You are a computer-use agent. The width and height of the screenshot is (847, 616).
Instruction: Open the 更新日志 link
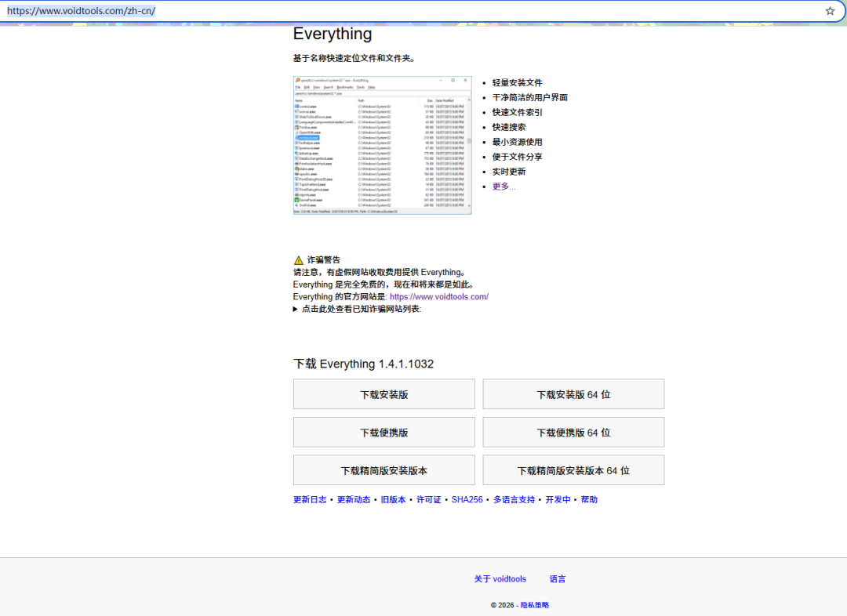tap(310, 499)
